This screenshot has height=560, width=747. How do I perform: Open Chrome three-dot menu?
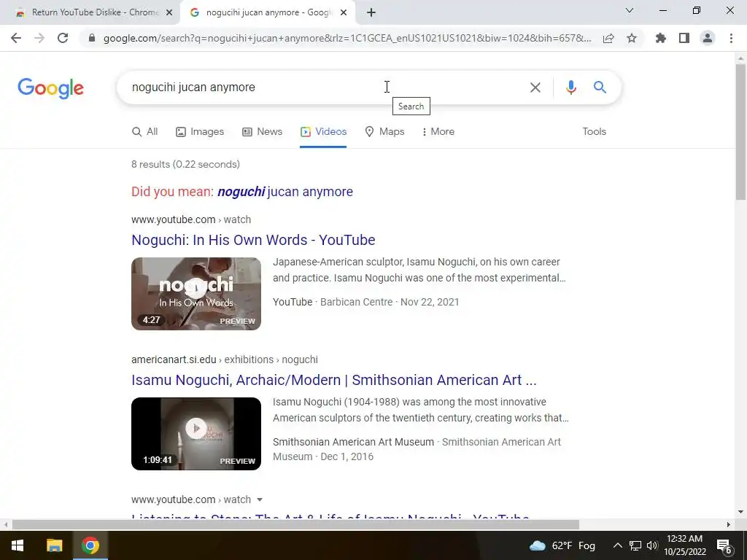(x=731, y=38)
